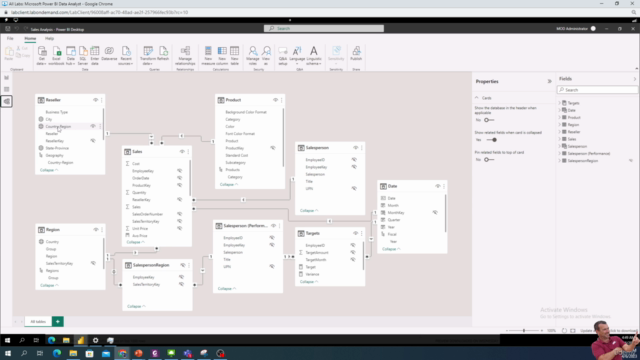The image size is (640, 360).
Task: Open Recent sources in the ribbon
Action: pos(126,56)
